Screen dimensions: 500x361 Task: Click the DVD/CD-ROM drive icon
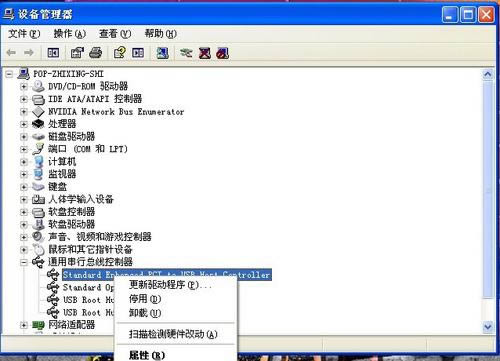(x=38, y=86)
